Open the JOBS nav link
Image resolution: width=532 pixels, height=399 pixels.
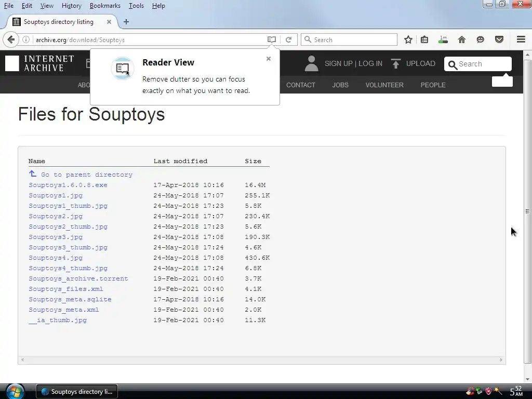[340, 85]
